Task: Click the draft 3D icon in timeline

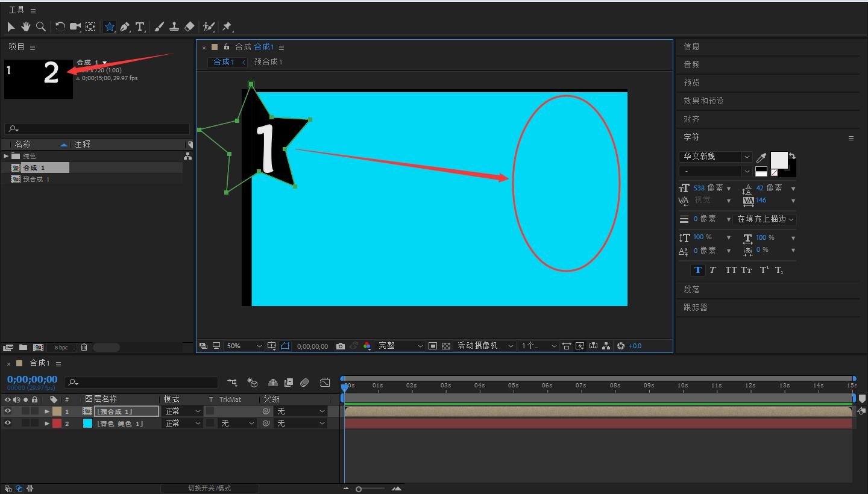Action: coord(253,383)
